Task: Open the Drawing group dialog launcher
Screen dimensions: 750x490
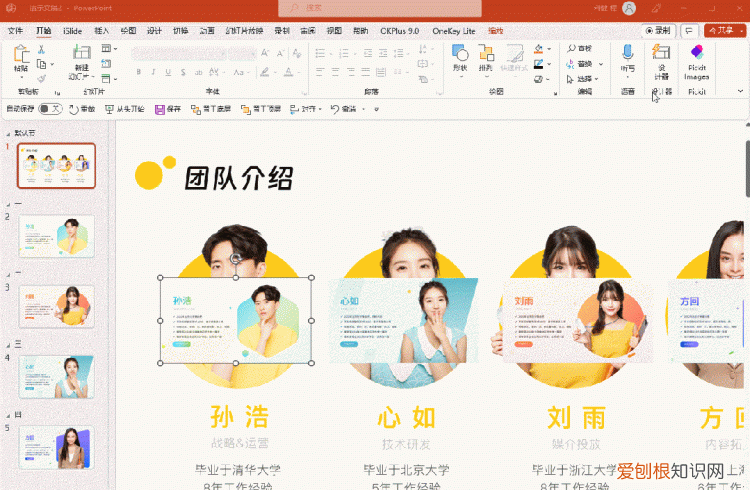Action: [x=555, y=93]
